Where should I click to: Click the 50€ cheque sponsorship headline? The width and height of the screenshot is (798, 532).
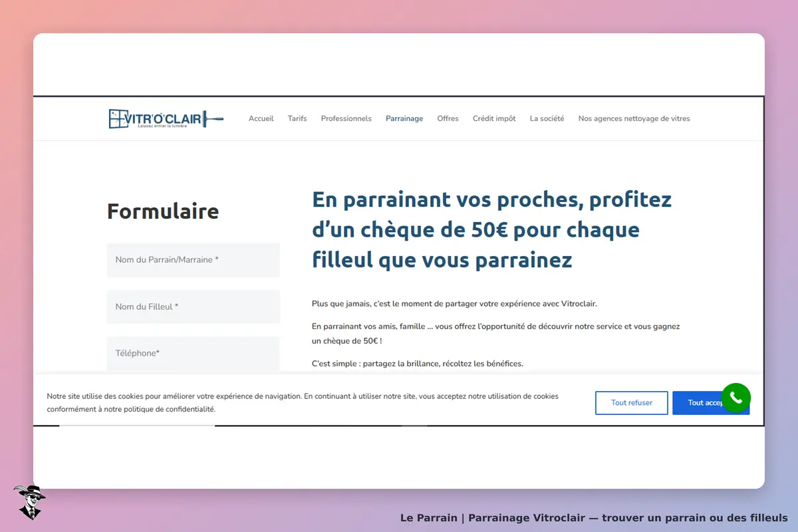click(492, 229)
